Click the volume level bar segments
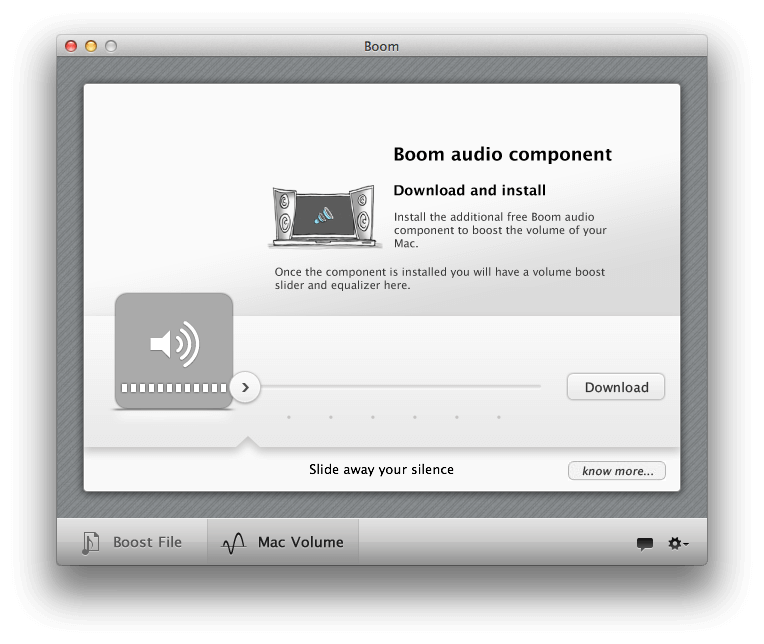 pos(174,388)
